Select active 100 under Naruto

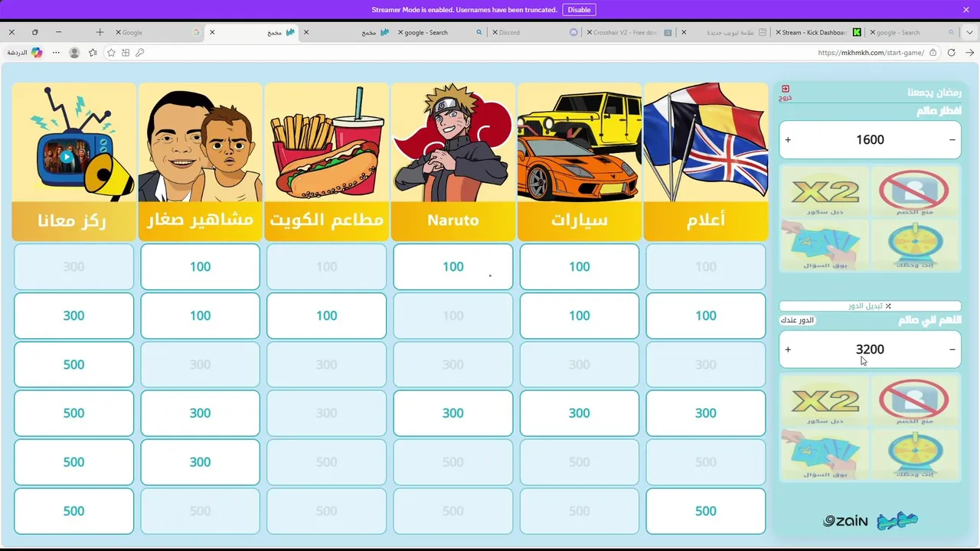click(x=453, y=266)
